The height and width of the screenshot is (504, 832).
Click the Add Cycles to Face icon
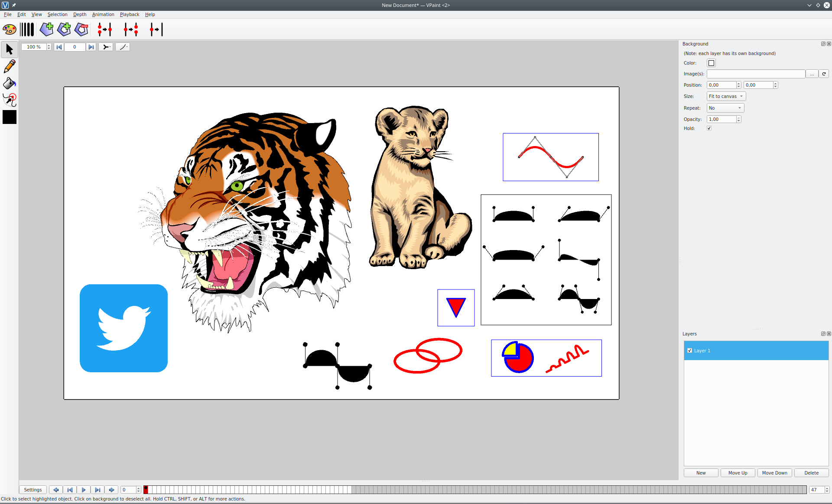[64, 29]
